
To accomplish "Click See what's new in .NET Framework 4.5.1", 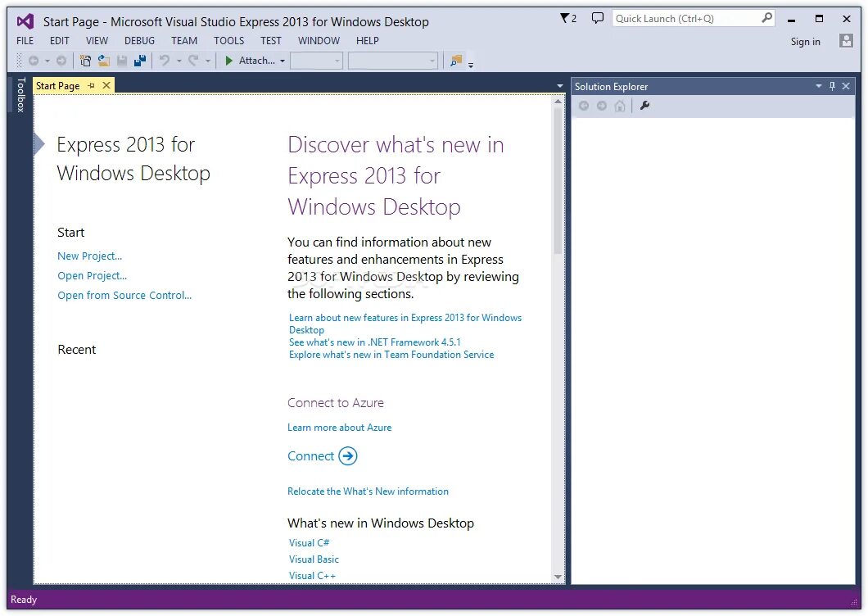I will 375,342.
